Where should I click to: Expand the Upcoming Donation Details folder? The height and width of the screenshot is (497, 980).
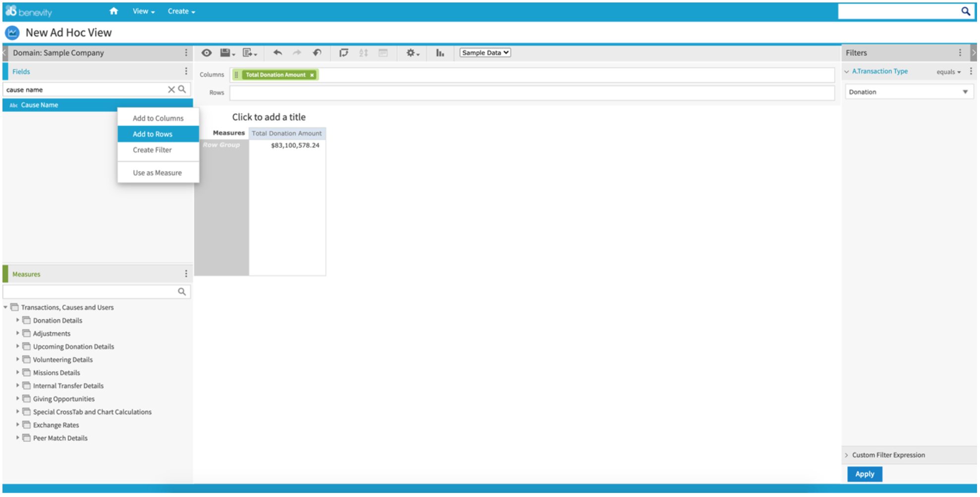(18, 346)
